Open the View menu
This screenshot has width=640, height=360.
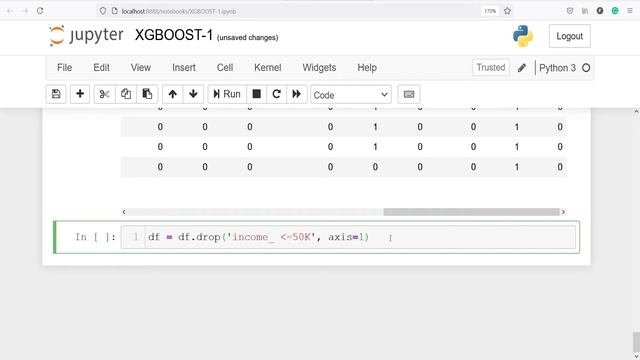141,68
